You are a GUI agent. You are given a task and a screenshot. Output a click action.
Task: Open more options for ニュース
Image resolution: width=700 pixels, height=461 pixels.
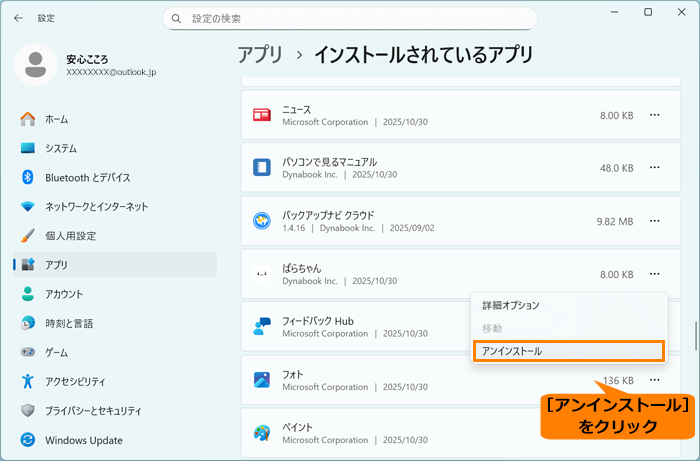tap(654, 115)
